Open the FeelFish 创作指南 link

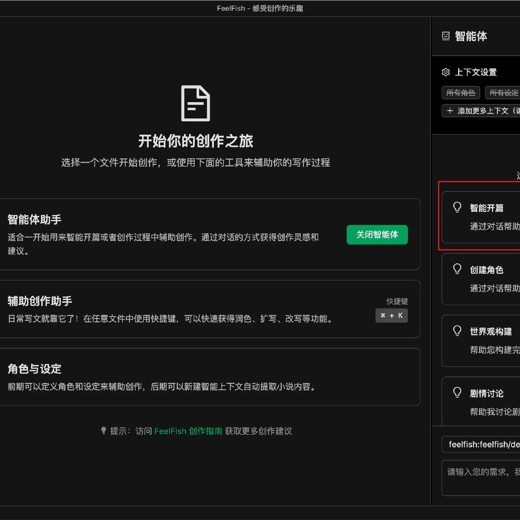point(188,431)
